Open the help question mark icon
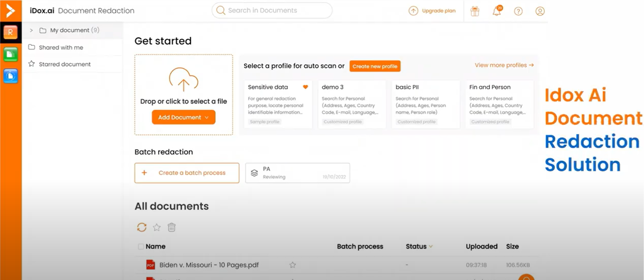644x280 pixels. click(518, 11)
